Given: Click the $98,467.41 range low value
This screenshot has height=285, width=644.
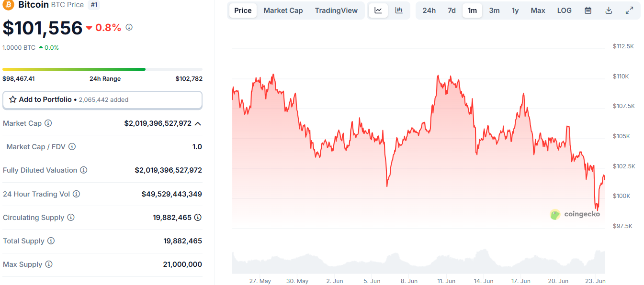Looking at the screenshot, I should click(x=19, y=79).
